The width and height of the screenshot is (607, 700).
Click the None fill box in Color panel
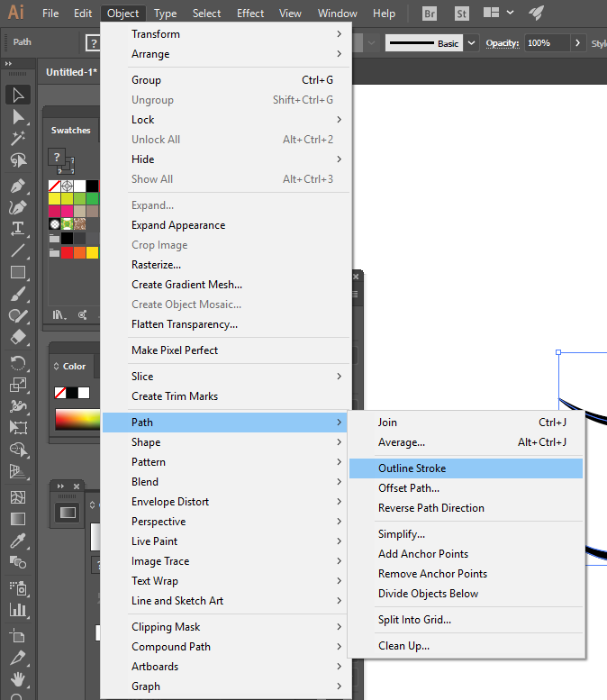[x=59, y=393]
